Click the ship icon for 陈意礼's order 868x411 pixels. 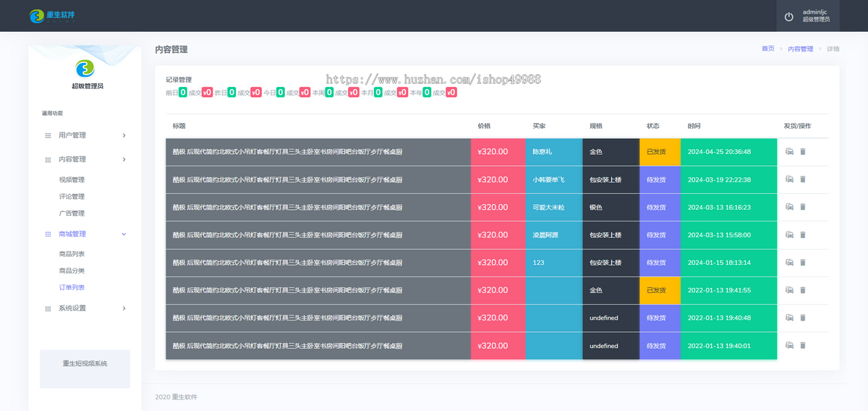pyautogui.click(x=789, y=152)
